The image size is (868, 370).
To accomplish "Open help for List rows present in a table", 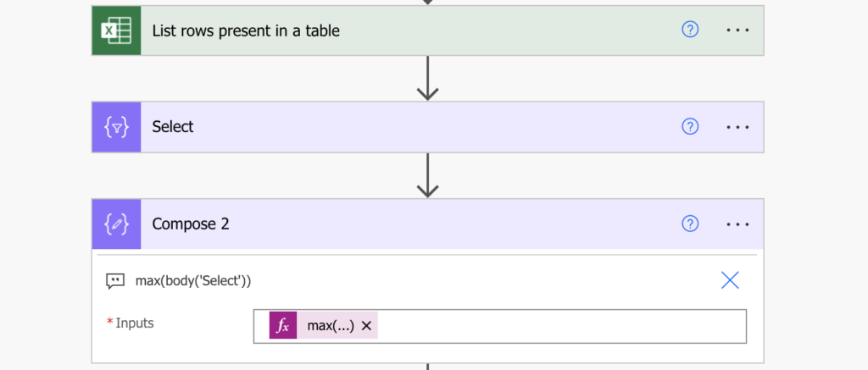I will point(690,30).
